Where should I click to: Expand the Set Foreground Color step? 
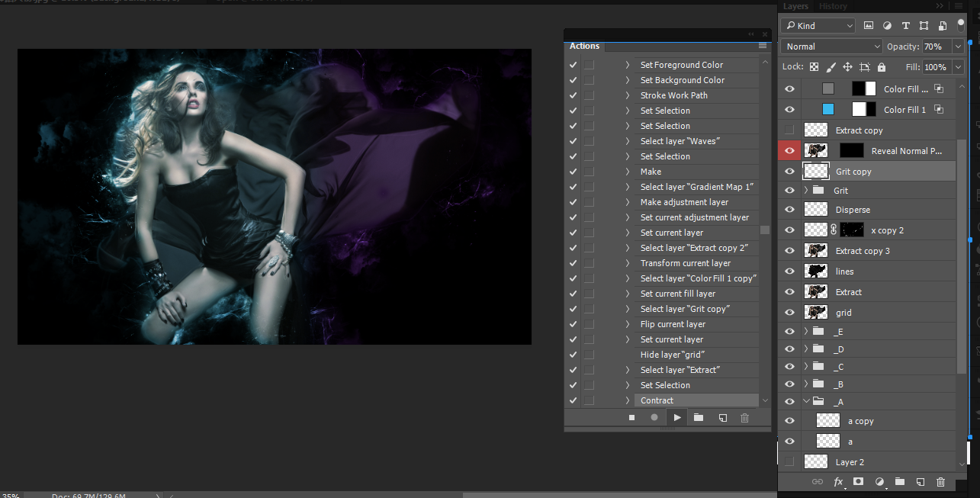point(628,65)
